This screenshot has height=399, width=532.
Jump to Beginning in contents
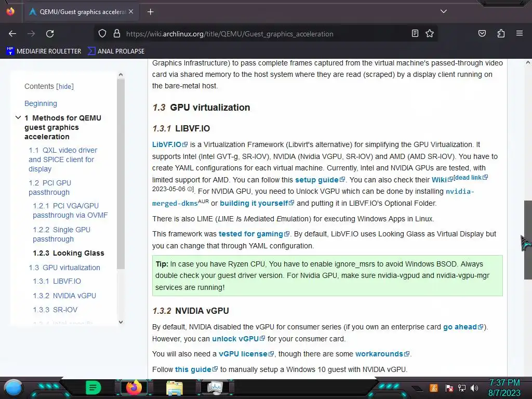coord(41,103)
